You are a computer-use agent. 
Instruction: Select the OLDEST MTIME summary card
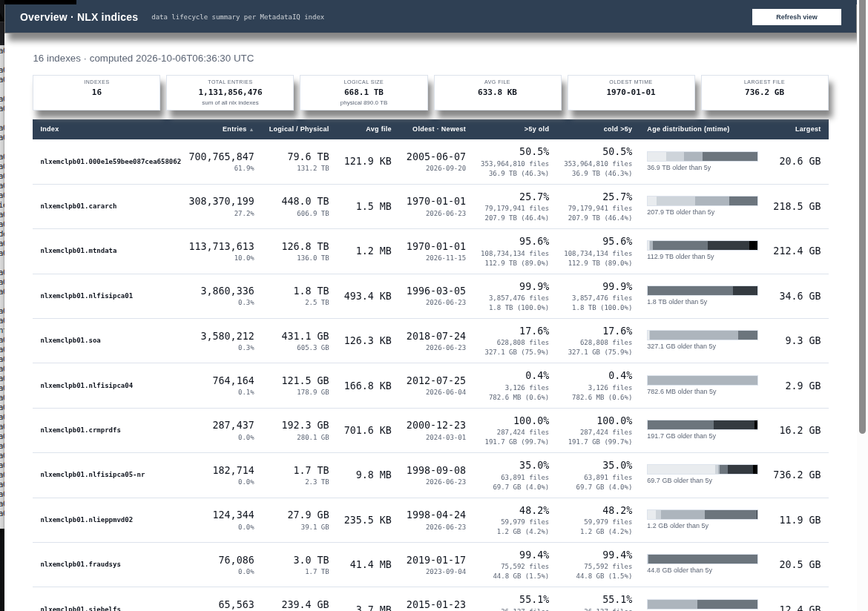click(x=631, y=93)
